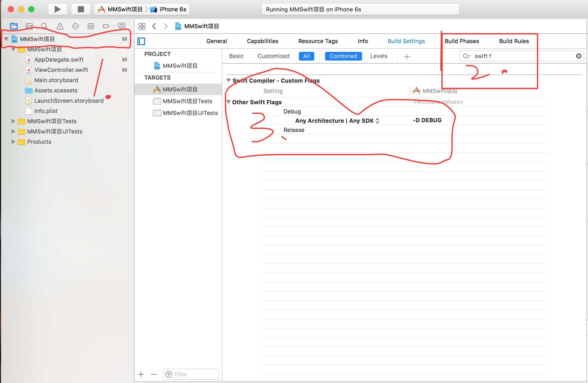This screenshot has width=588, height=383.
Task: Open the Debug navigator icon
Action: coord(91,26)
